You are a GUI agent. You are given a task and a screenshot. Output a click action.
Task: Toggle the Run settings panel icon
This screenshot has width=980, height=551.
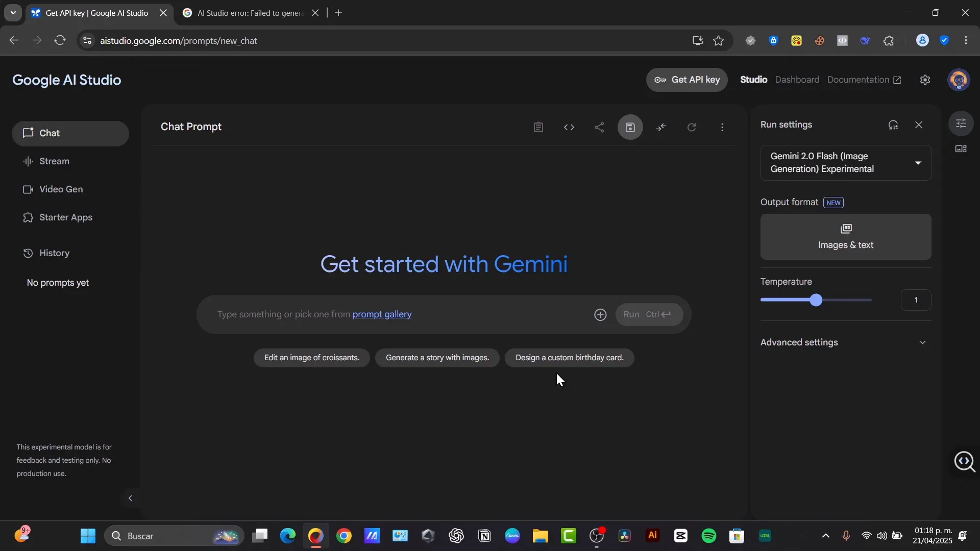pyautogui.click(x=962, y=123)
